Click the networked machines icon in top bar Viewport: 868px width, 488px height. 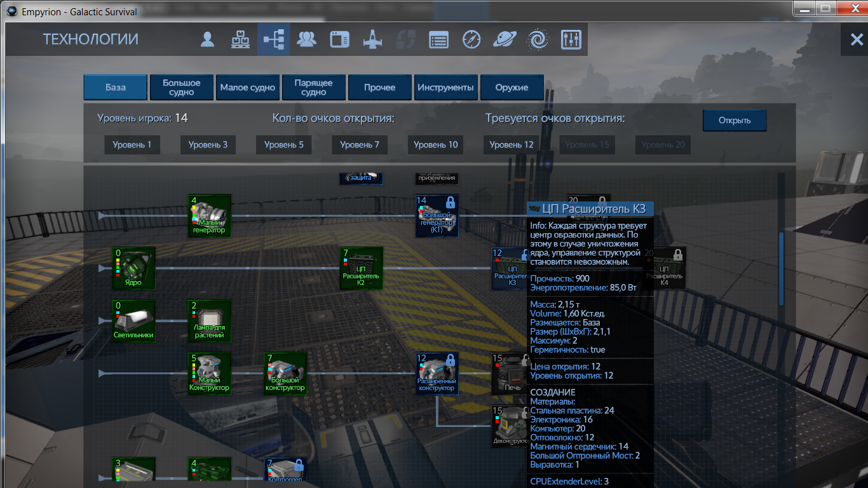click(240, 39)
